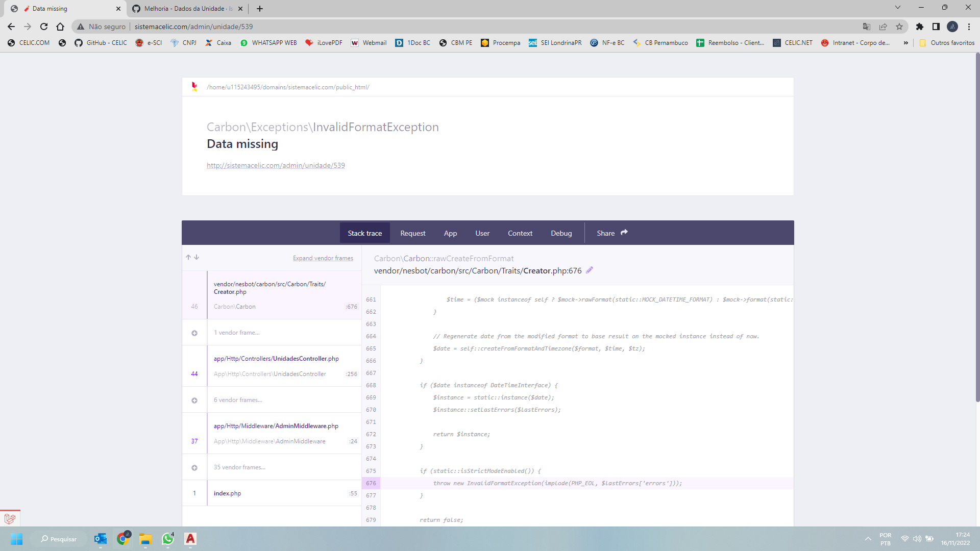
Task: Open the browser extensions puzzle icon
Action: pos(920,27)
